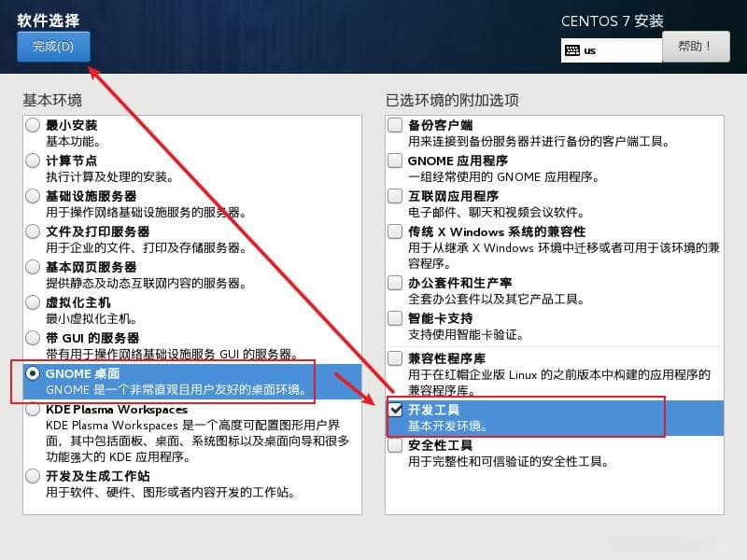
Task: Choose the 文件及打印服务器 radio option
Action: click(x=33, y=231)
